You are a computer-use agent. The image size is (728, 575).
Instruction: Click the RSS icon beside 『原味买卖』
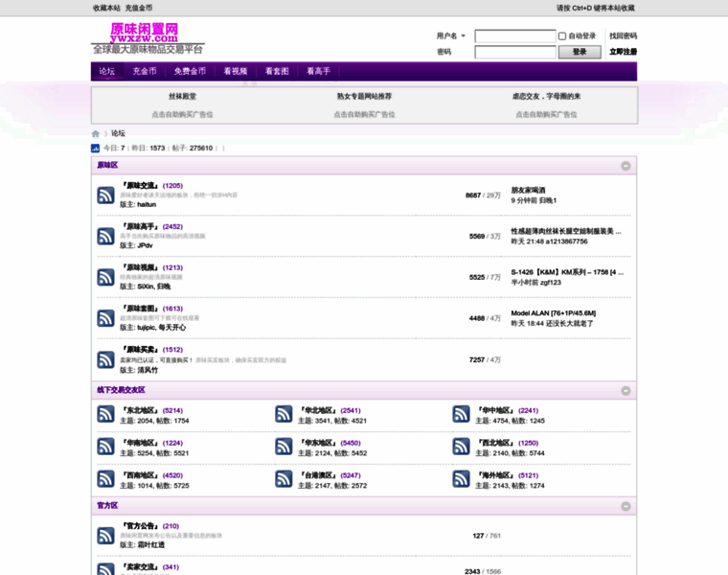point(105,359)
